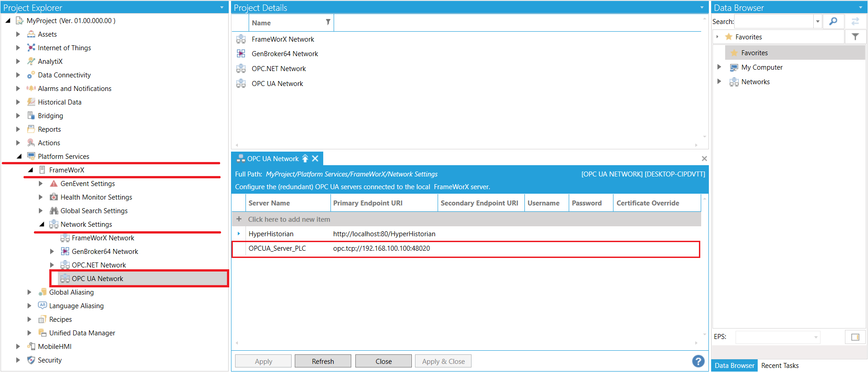Select MyProject root node
Screen dimensions: 868x372
pyautogui.click(x=71, y=21)
